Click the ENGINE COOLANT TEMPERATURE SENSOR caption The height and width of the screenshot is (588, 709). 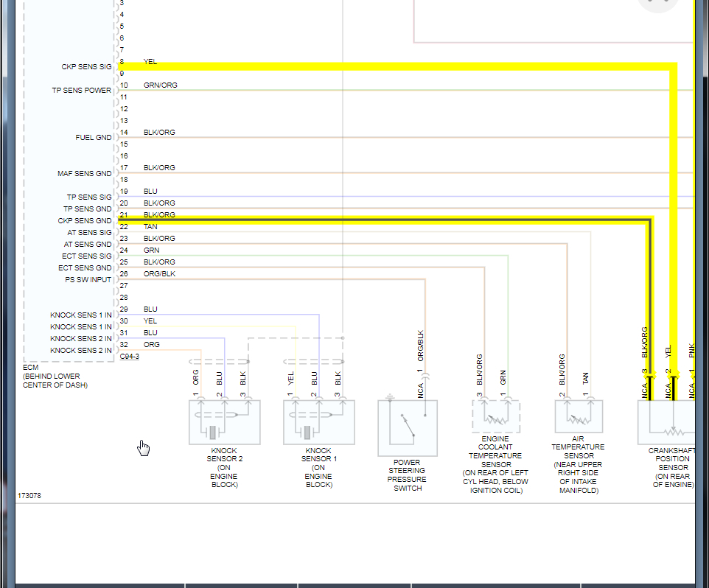tap(495, 465)
